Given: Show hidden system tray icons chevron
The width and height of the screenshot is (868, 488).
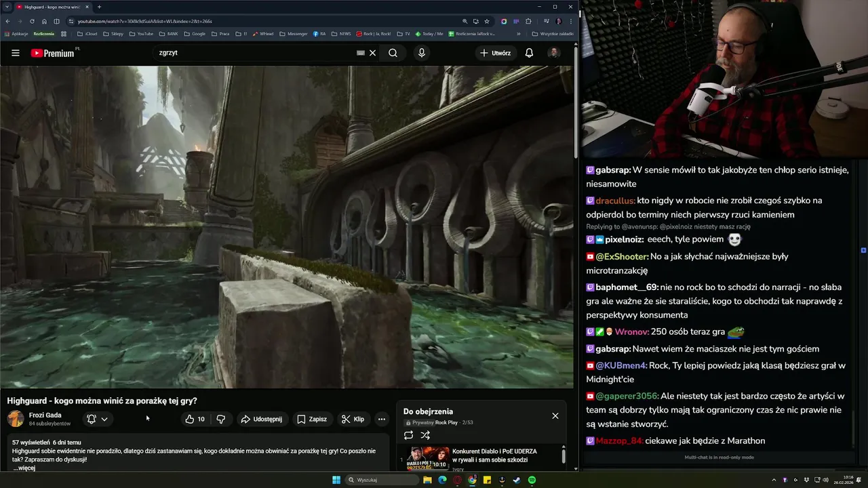Looking at the screenshot, I should (774, 480).
